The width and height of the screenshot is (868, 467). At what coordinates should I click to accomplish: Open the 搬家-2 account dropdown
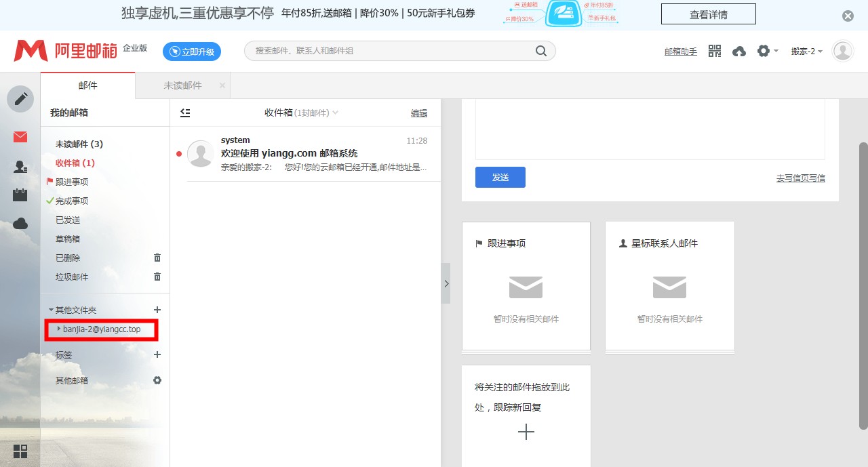(x=807, y=52)
